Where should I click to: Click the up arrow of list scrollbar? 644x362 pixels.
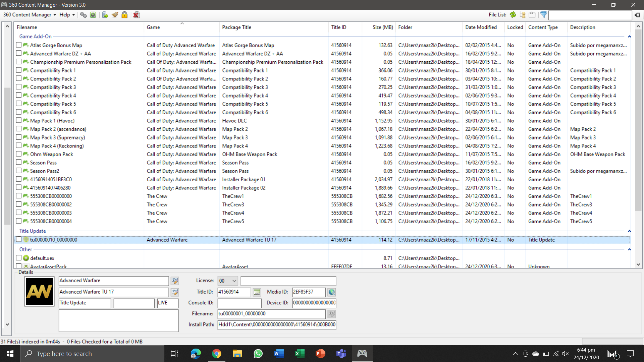point(638,26)
